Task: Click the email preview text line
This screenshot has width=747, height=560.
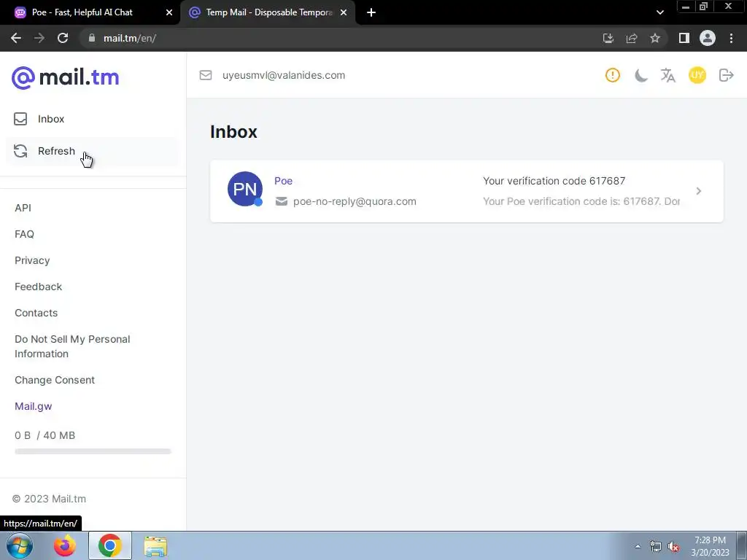Action: (x=581, y=201)
